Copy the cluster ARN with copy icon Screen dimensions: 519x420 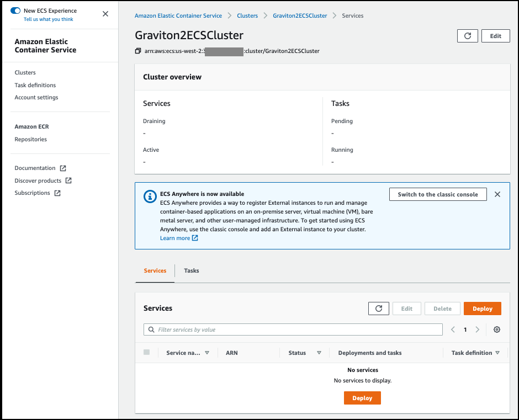tap(138, 51)
